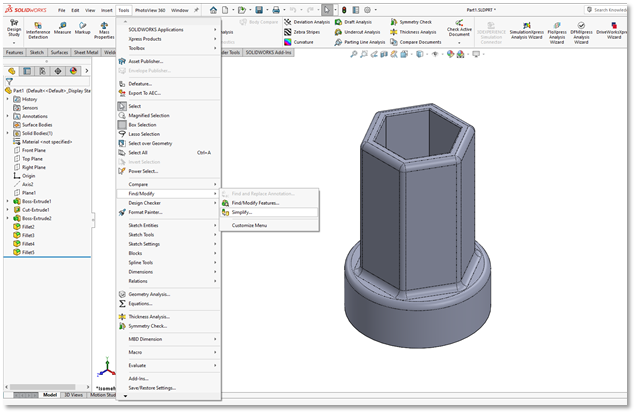Viewport: 636px width, 414px height.
Task: Run Undercut Analysis
Action: point(358,32)
